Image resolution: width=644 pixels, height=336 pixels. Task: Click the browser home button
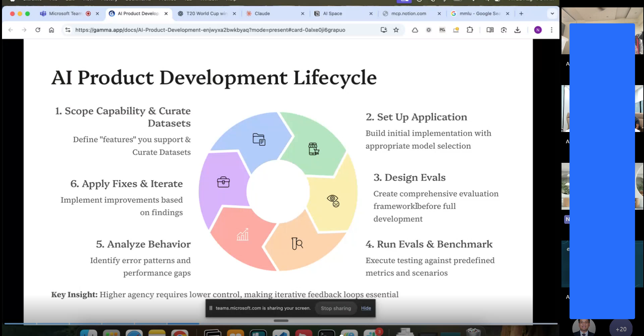[x=51, y=30]
